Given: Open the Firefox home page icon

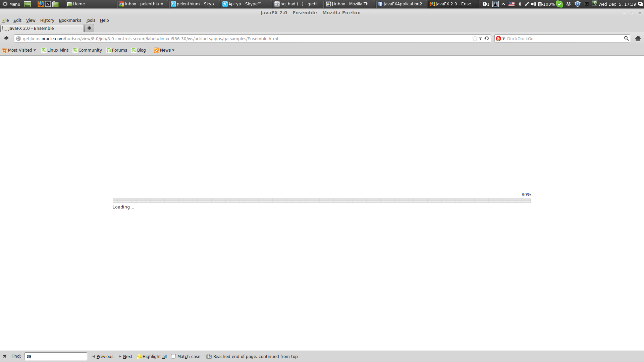Looking at the screenshot, I should pos(638,39).
